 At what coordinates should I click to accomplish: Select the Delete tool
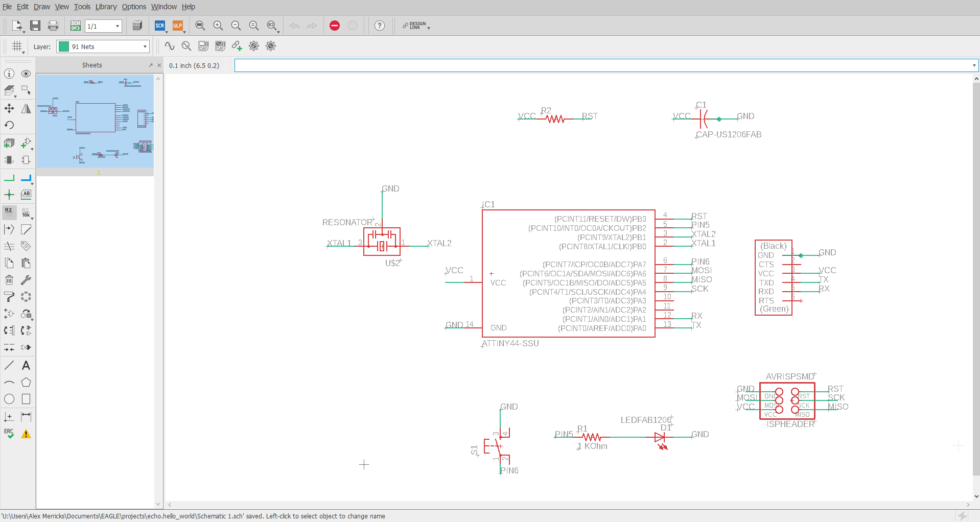pyautogui.click(x=8, y=280)
